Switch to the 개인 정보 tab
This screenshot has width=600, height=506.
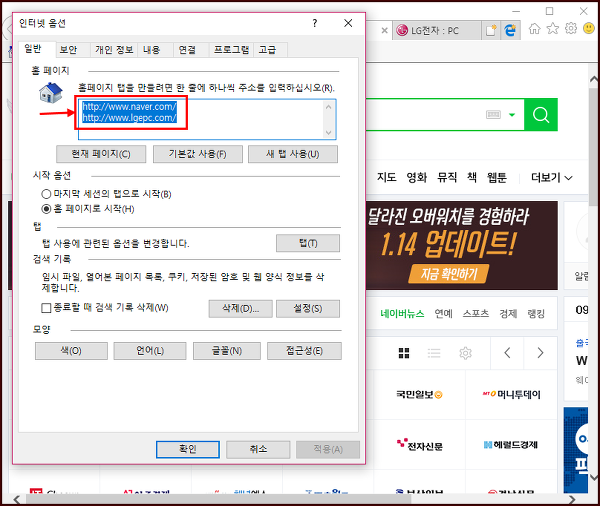(x=114, y=50)
